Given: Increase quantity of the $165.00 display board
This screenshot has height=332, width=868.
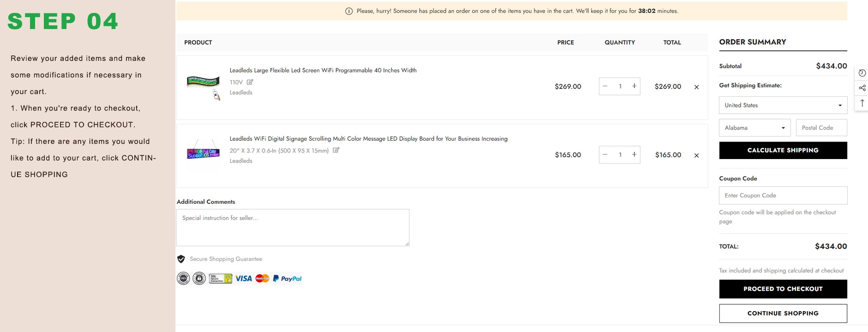Looking at the screenshot, I should 634,154.
